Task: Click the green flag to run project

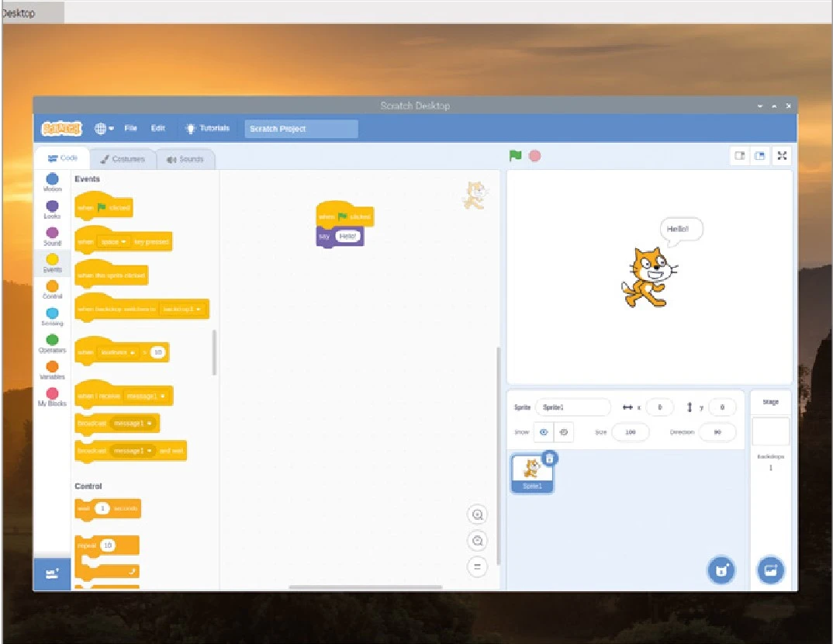Action: (515, 156)
